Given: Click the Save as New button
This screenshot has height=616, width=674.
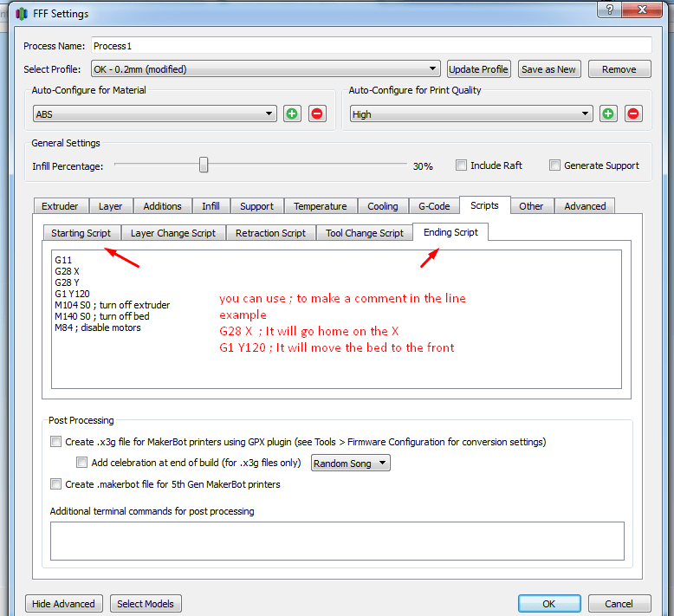Looking at the screenshot, I should [x=548, y=69].
